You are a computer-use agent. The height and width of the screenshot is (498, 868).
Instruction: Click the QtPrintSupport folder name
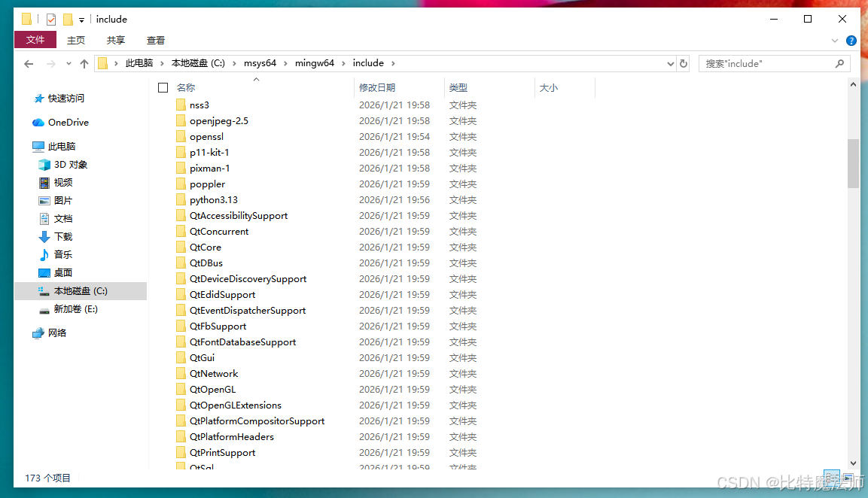(x=223, y=453)
